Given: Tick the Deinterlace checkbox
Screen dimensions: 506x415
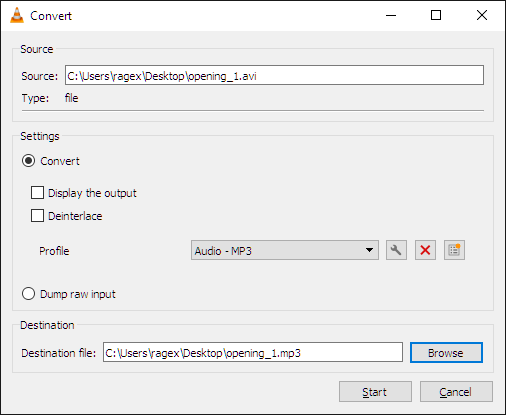Looking at the screenshot, I should (37, 215).
